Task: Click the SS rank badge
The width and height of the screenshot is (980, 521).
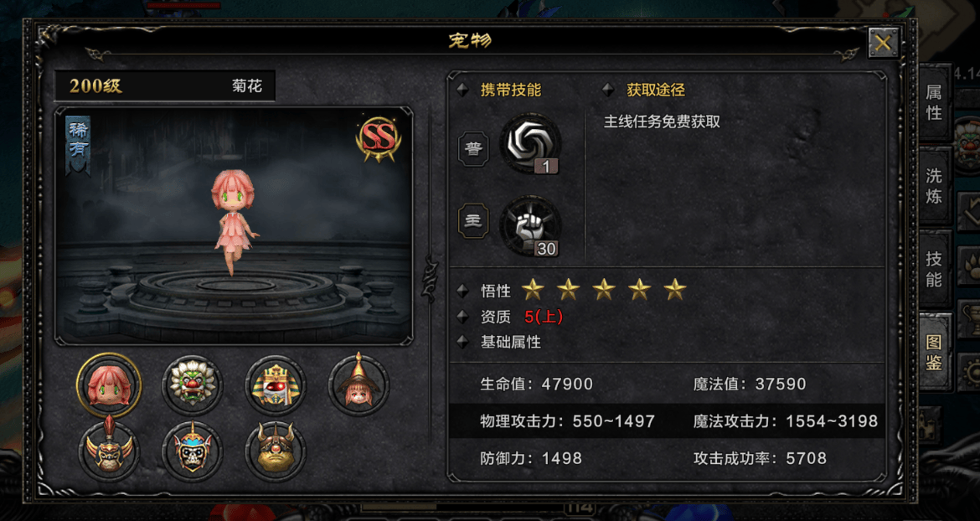Action: pyautogui.click(x=379, y=139)
